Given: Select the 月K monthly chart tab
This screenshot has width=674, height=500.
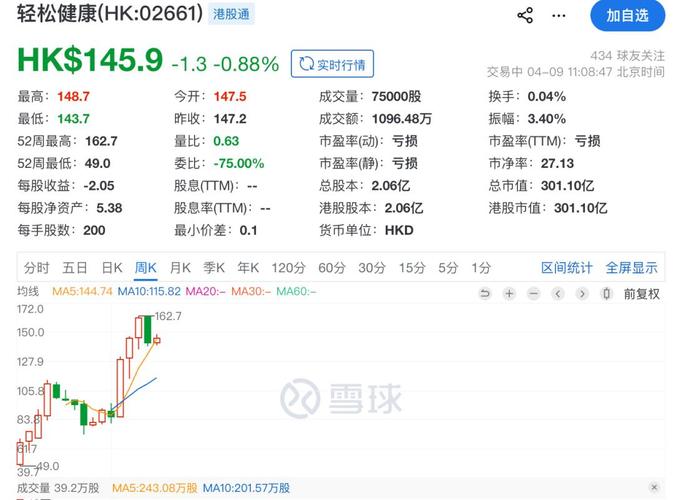Looking at the screenshot, I should 180,267.
